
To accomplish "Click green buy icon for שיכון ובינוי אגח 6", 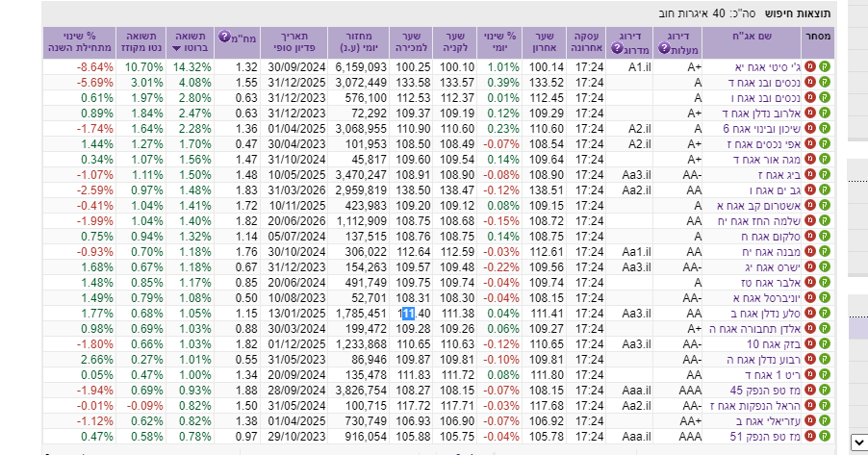I will pyautogui.click(x=824, y=128).
